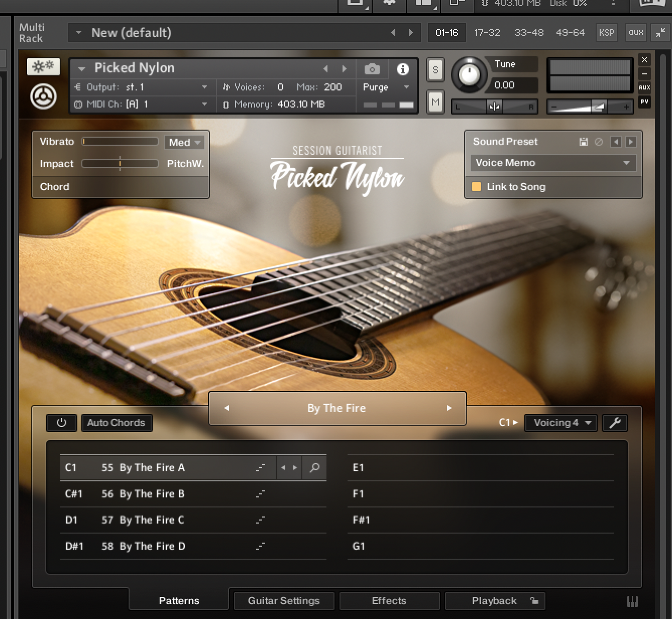Open the keyboard icon at bottom right
This screenshot has width=672, height=619.
pos(631,601)
